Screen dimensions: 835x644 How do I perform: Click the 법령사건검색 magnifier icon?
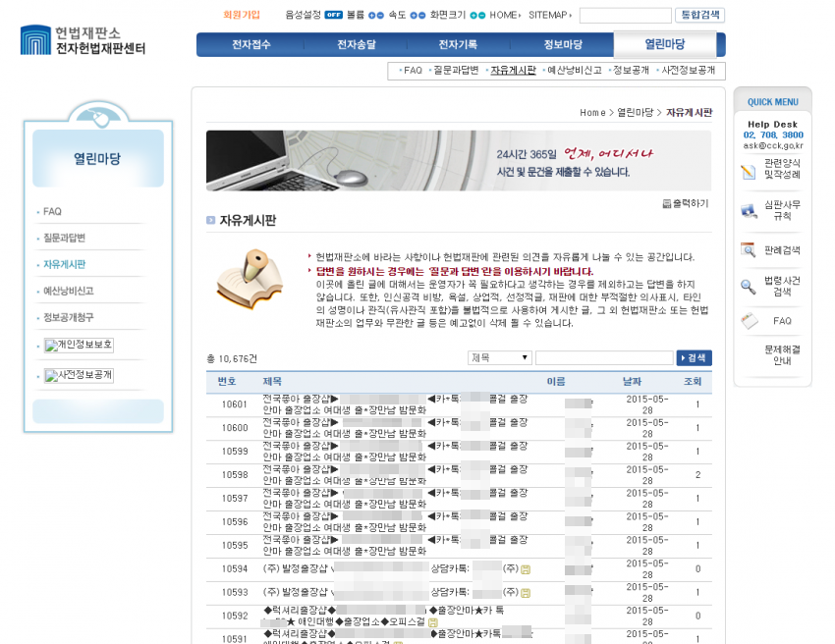coord(749,287)
